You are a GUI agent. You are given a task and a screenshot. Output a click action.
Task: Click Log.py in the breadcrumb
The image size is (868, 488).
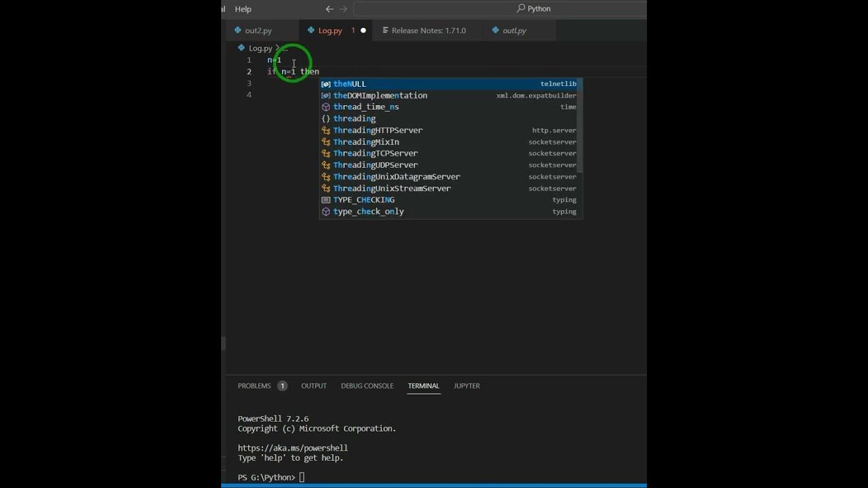pyautogui.click(x=260, y=48)
